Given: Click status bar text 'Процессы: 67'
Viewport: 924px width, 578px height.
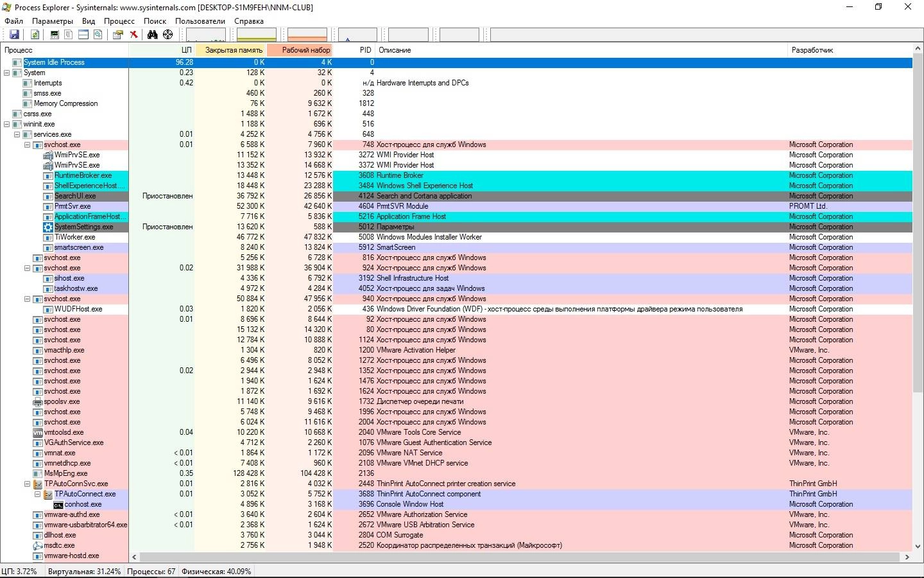Looking at the screenshot, I should [x=151, y=571].
